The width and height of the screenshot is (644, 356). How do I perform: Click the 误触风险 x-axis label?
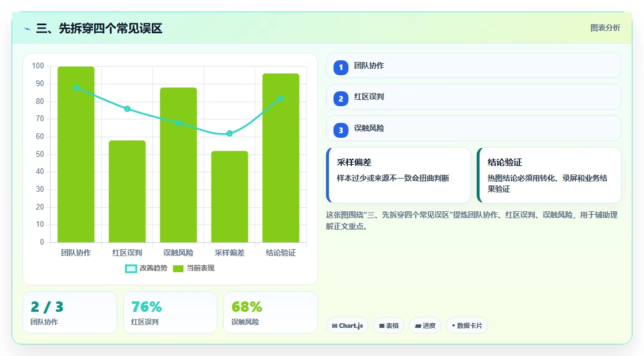(x=178, y=253)
